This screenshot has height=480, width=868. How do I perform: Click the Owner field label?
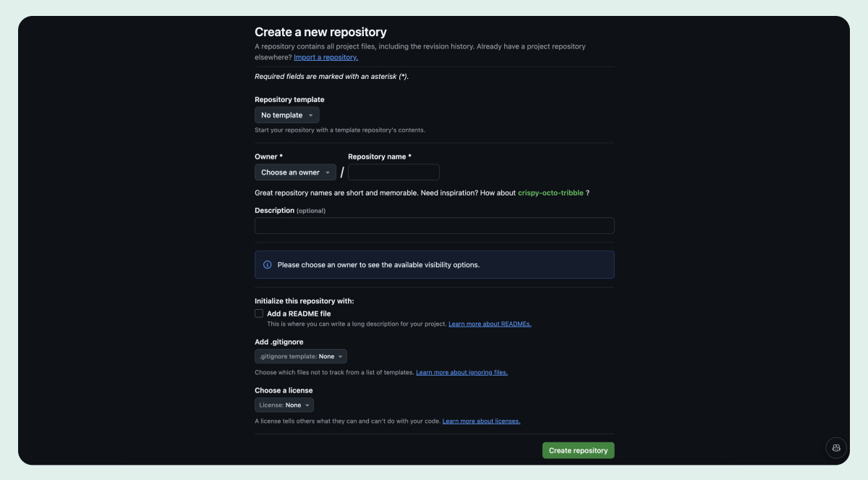[266, 156]
